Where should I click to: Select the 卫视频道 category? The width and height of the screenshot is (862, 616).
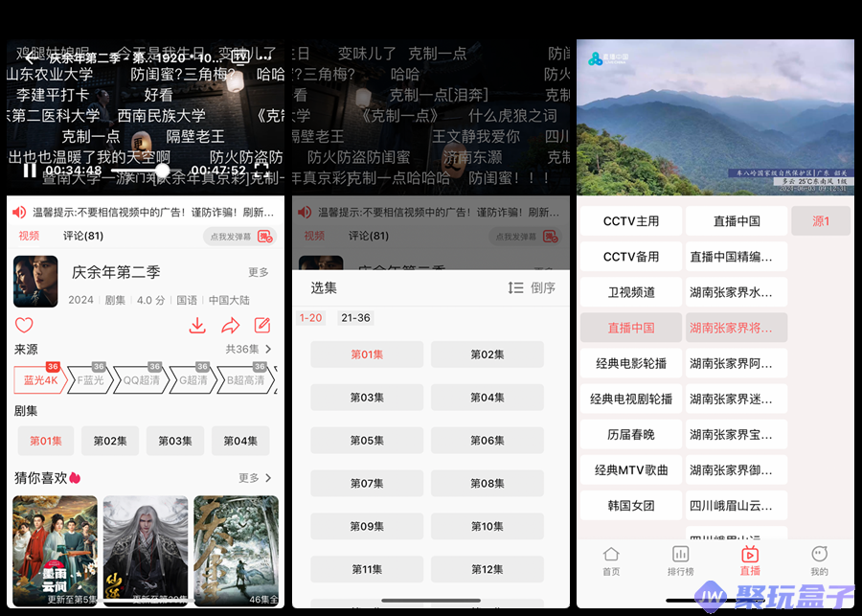[631, 292]
